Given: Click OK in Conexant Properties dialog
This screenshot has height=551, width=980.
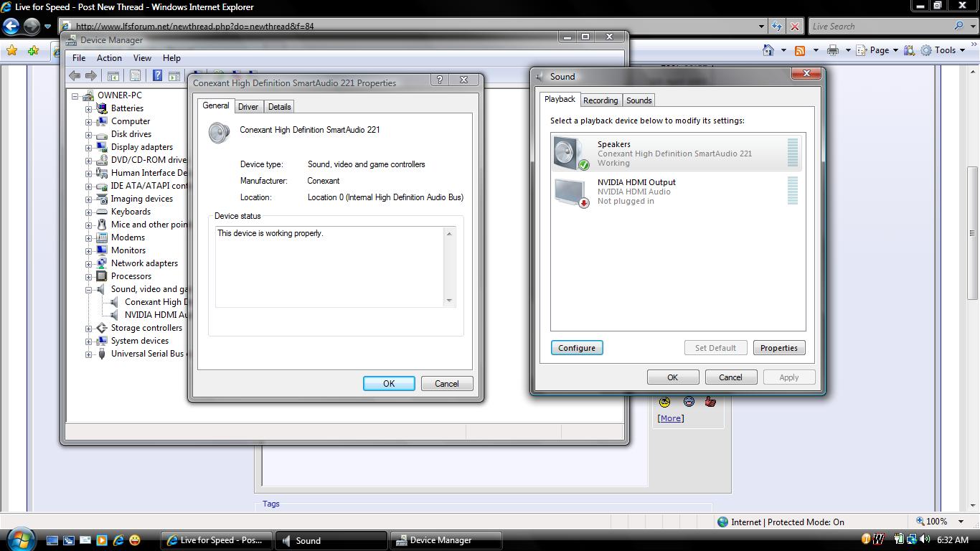Looking at the screenshot, I should point(389,384).
